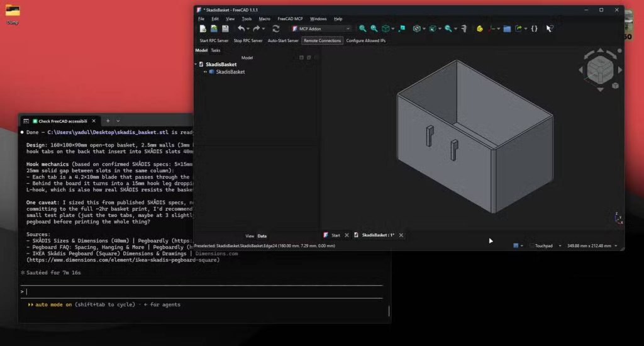Screen dimensions: 644x346
Task: Open the selection filter icon
Action: pos(433,29)
